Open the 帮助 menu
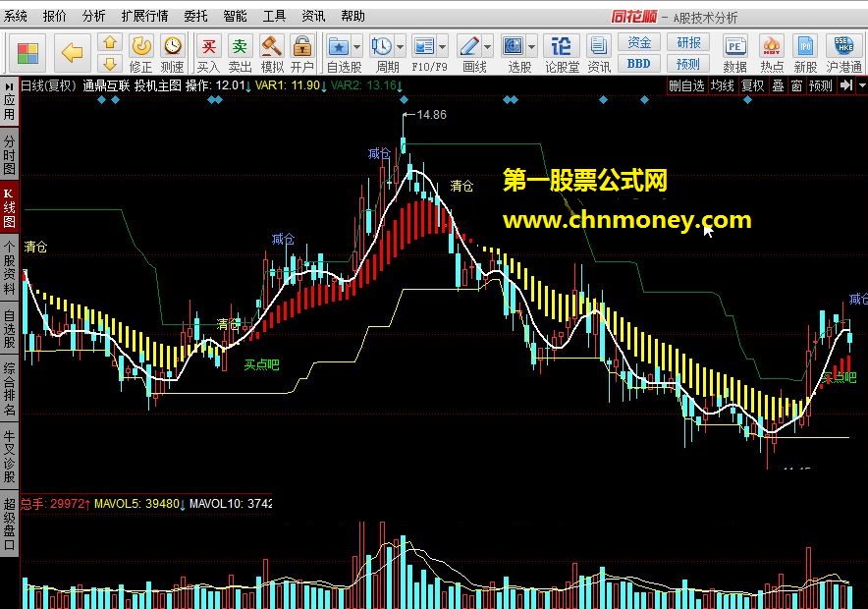This screenshot has width=868, height=609. click(353, 16)
